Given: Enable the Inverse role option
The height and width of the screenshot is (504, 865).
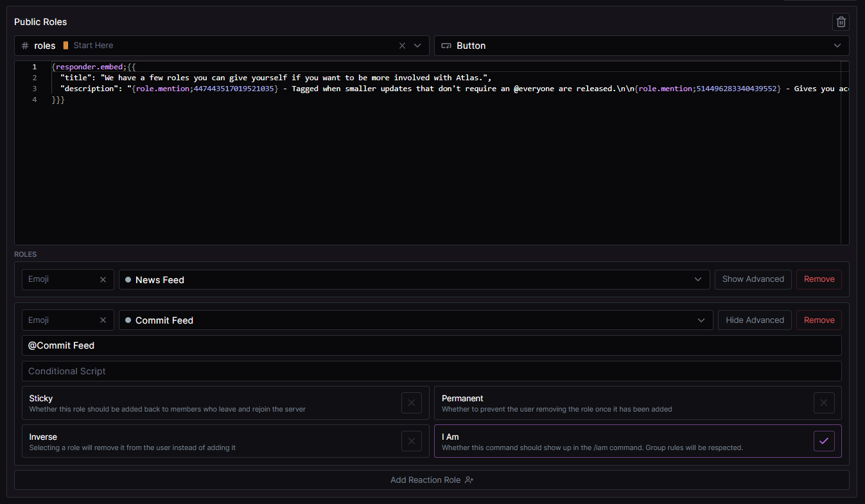Looking at the screenshot, I should click(x=412, y=441).
